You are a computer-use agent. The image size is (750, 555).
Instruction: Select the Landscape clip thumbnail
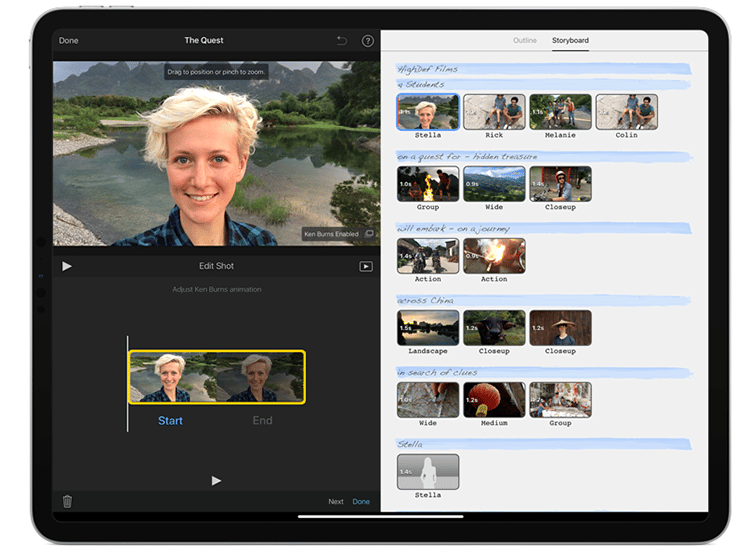tap(428, 328)
